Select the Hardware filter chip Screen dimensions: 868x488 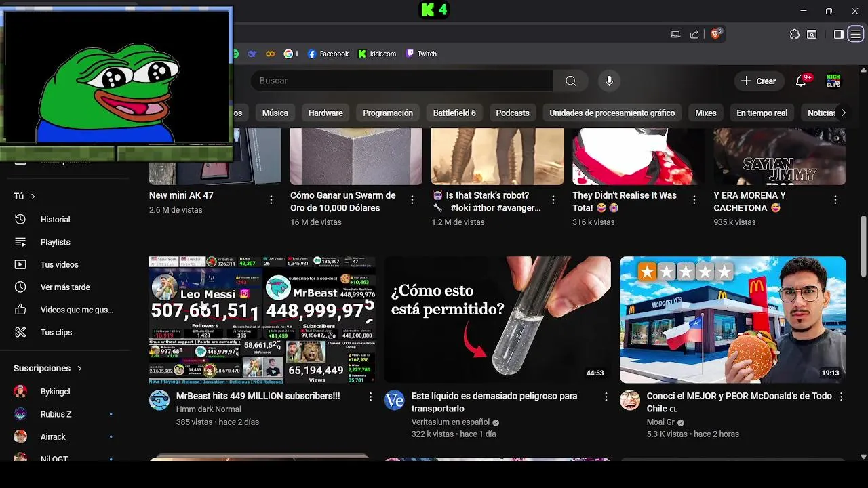point(325,113)
